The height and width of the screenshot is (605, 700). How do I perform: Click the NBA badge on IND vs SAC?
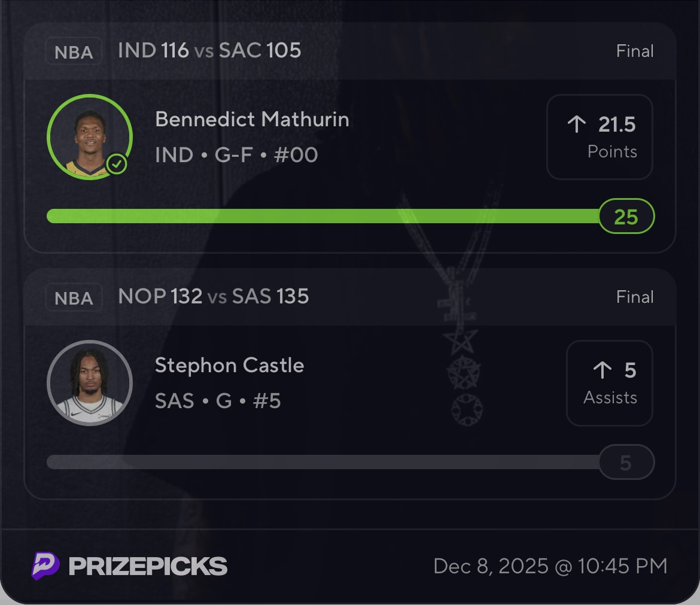click(74, 52)
